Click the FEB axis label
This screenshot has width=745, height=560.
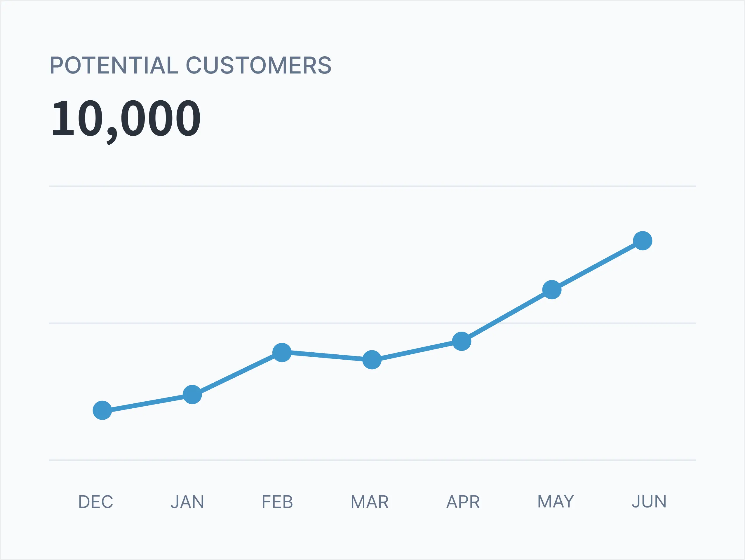pos(278,502)
